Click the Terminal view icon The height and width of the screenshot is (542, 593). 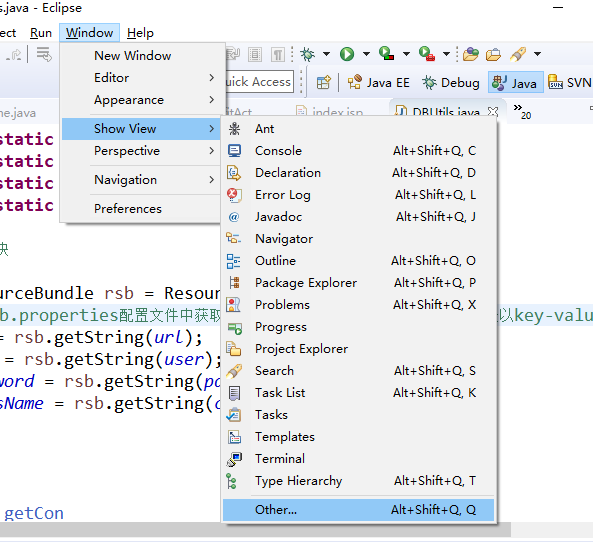tap(234, 459)
